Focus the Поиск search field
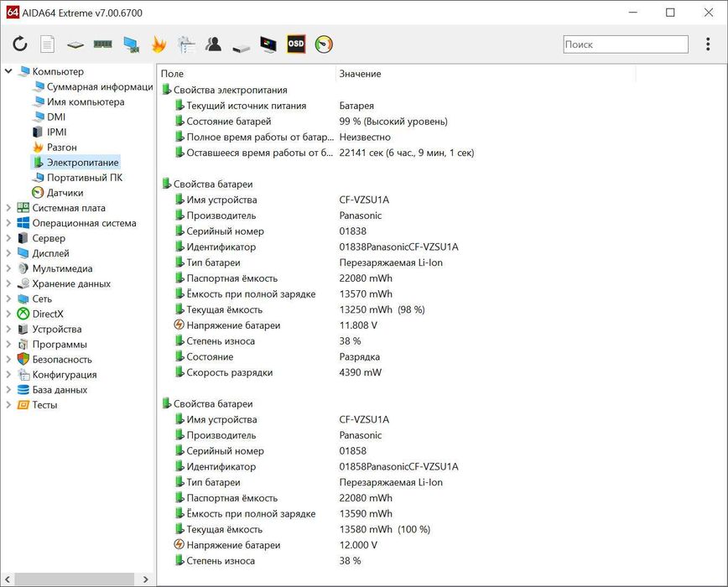Image resolution: width=728 pixels, height=587 pixels. coord(626,44)
